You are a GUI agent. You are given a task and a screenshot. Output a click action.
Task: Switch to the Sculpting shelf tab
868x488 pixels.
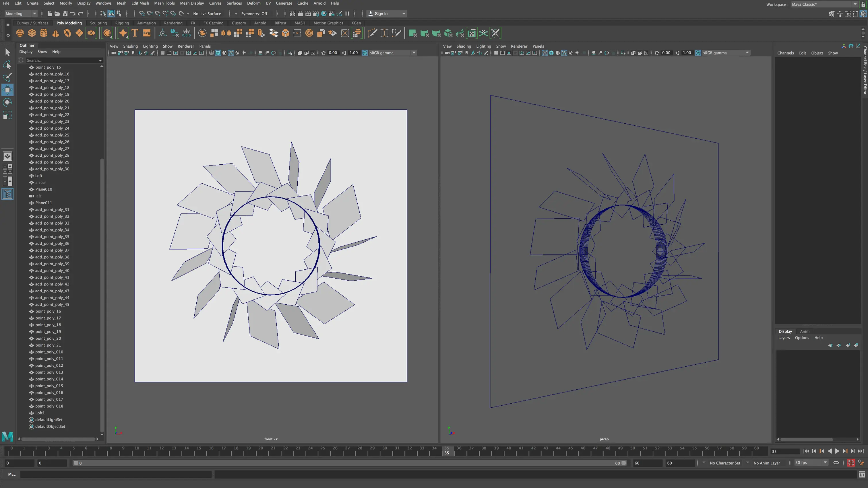point(98,23)
